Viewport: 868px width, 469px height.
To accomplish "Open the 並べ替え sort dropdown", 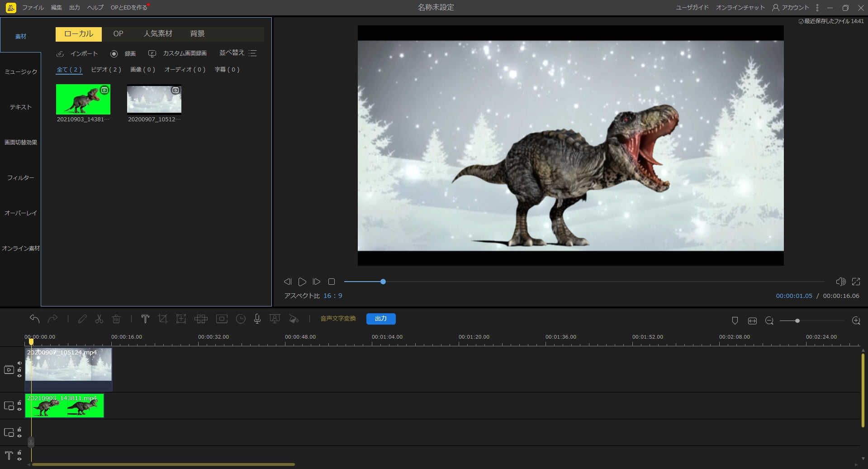I will click(238, 53).
